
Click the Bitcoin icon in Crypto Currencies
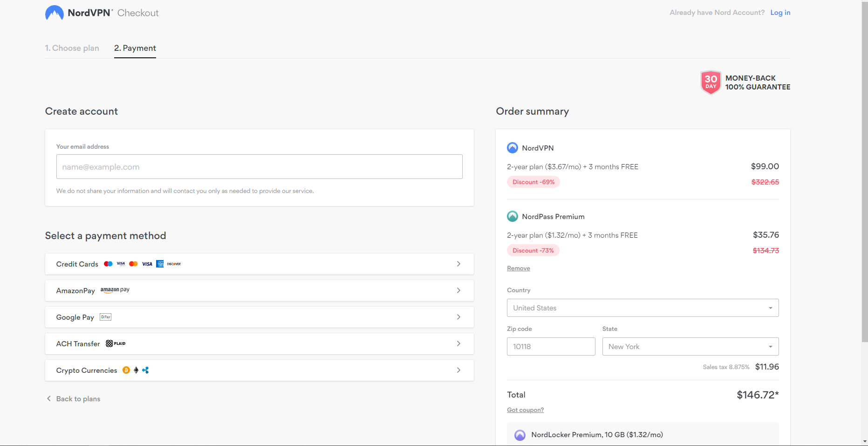point(126,370)
